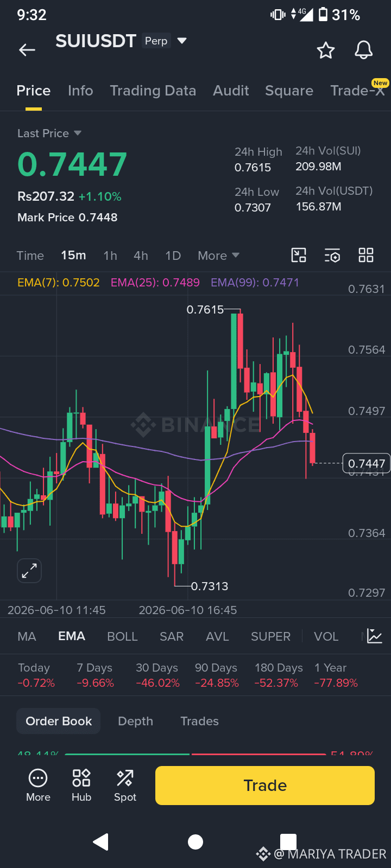Image resolution: width=391 pixels, height=868 pixels.
Task: Open the Audit tab
Action: (x=231, y=91)
